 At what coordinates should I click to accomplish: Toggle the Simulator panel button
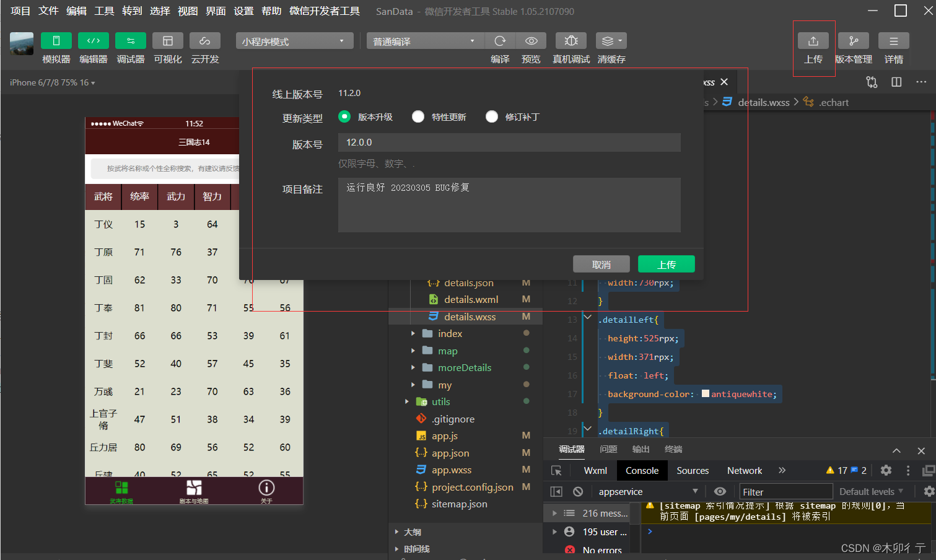click(56, 41)
